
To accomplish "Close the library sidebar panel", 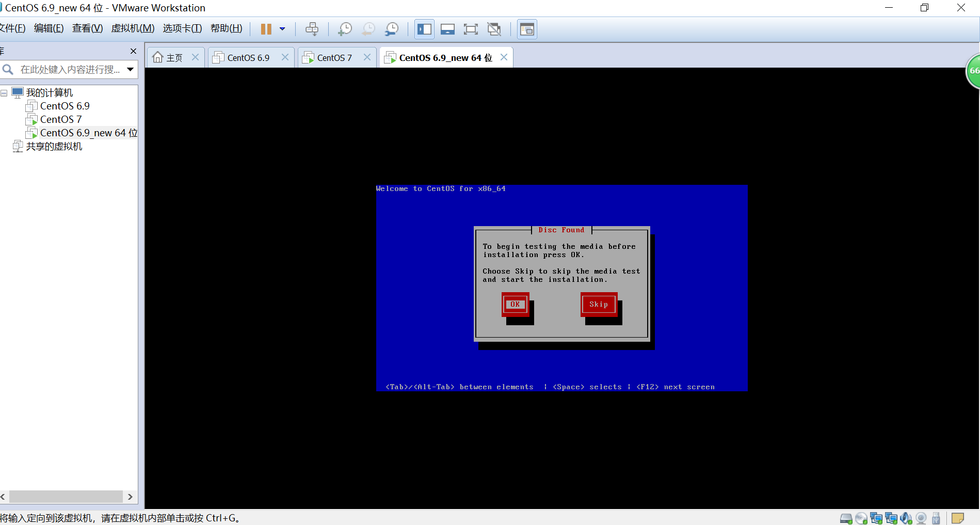I will point(133,51).
